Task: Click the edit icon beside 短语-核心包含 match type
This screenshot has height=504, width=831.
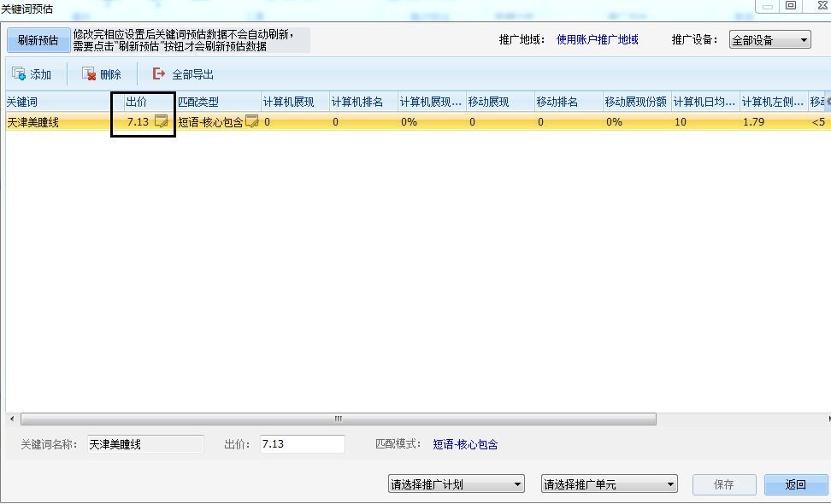Action: tap(253, 121)
